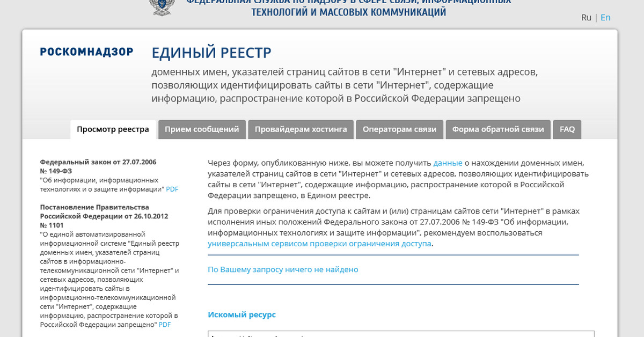Switch to the FAQ tab
This screenshot has height=337, width=644.
pos(567,129)
